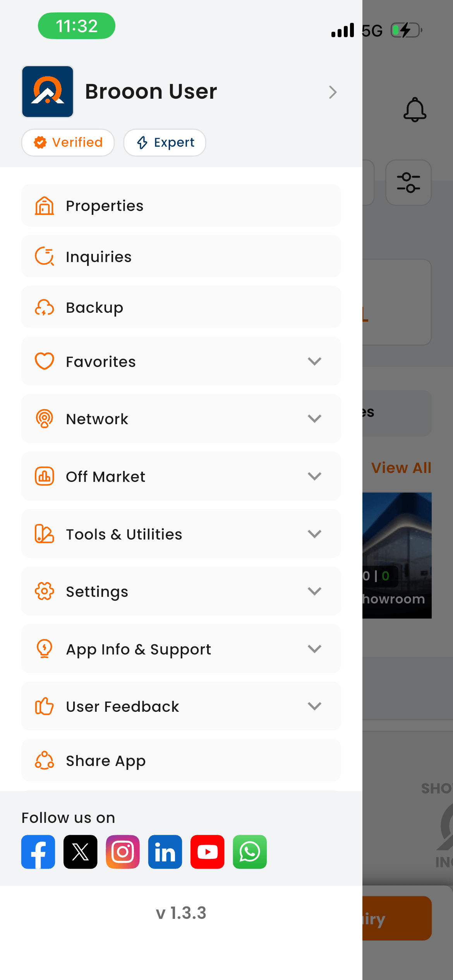Viewport: 453px width, 980px height.
Task: Click the View All link
Action: 401,468
